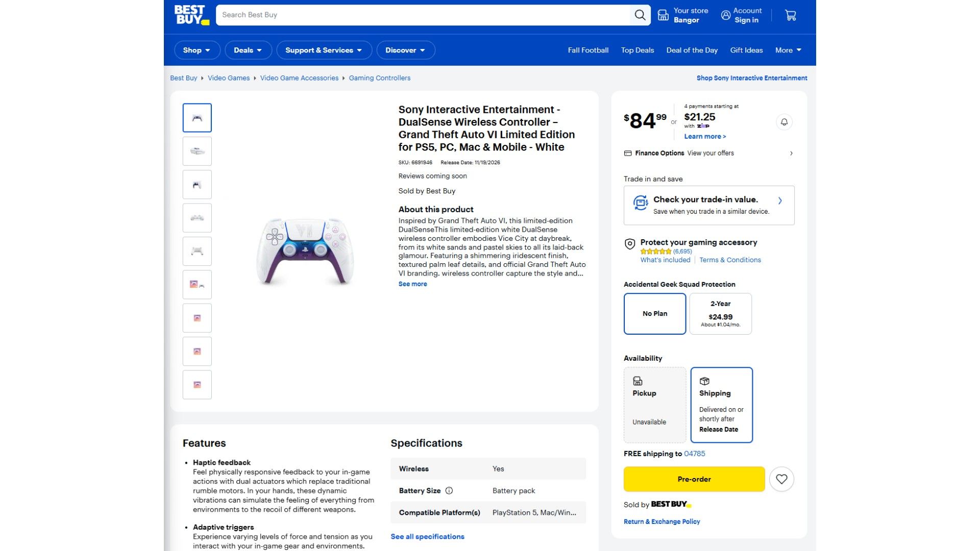Image resolution: width=980 pixels, height=551 pixels.
Task: Click Shop Sony Interactive Entertainment link
Action: pyautogui.click(x=752, y=78)
